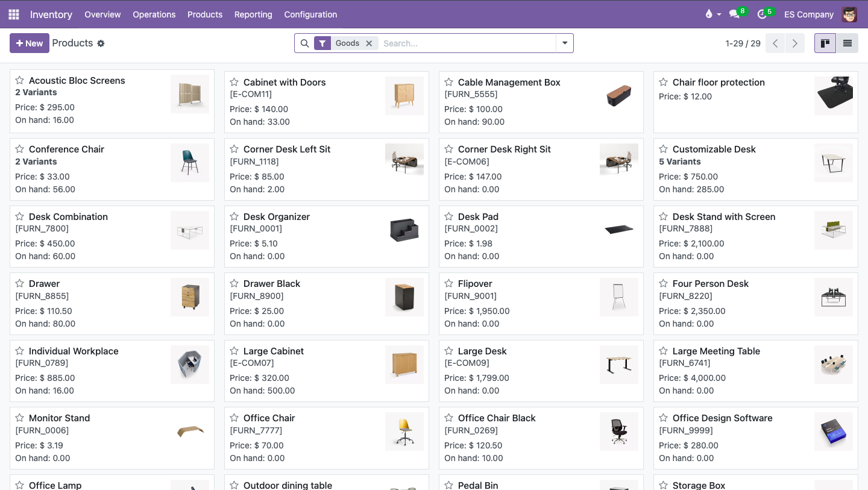This screenshot has width=868, height=490.
Task: Click 'On hand: 500.00' on Large Cabinet
Action: (x=262, y=391)
